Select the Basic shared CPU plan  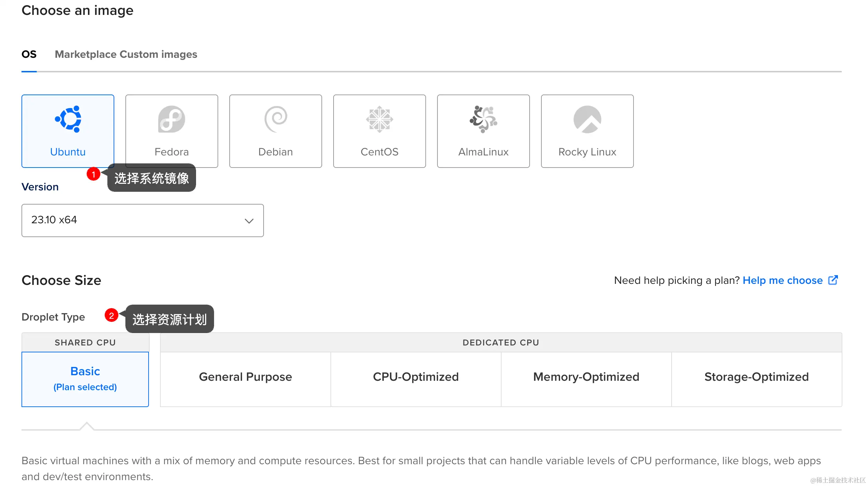pos(85,379)
